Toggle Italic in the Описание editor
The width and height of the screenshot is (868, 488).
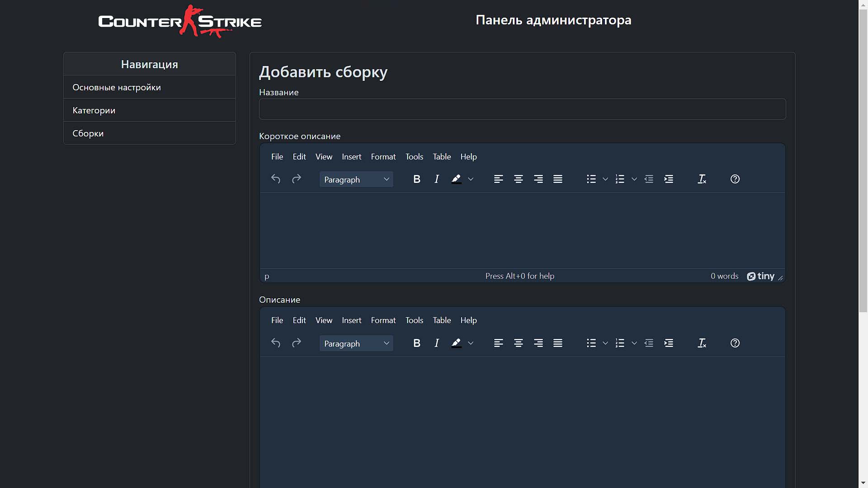pyautogui.click(x=437, y=343)
